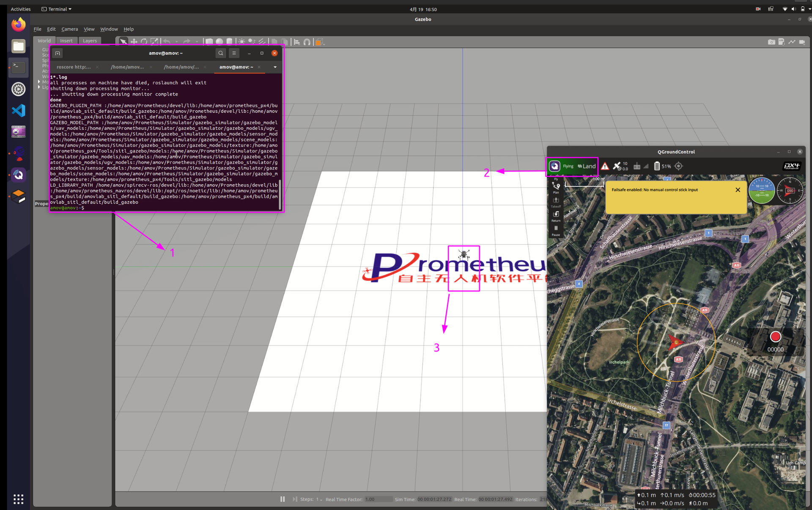Click QGroundControl GPS RTK crosshair icon
Viewport: 812px width, 510px height.
tap(679, 166)
